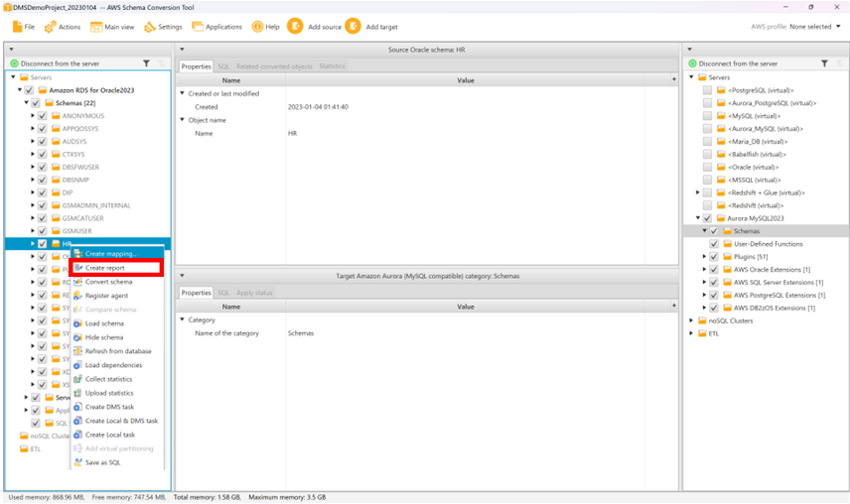Click green disconnect icon in target panel

pos(692,63)
